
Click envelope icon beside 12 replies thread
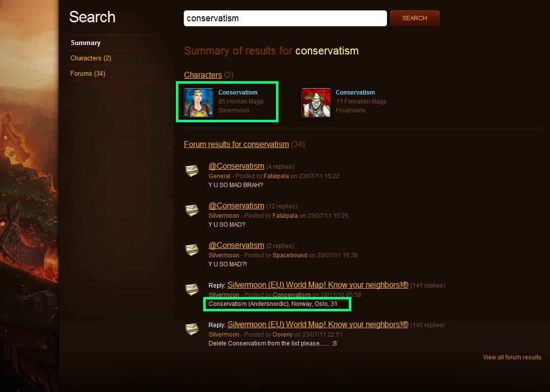pyautogui.click(x=192, y=210)
